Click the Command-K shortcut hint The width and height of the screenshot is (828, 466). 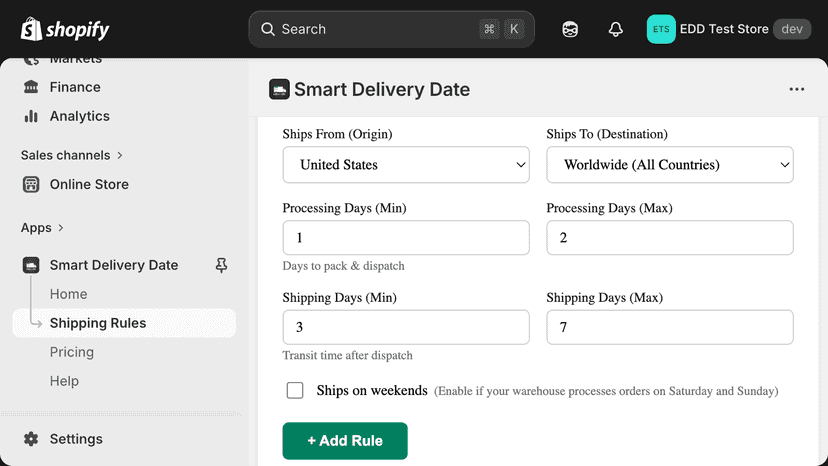click(502, 29)
